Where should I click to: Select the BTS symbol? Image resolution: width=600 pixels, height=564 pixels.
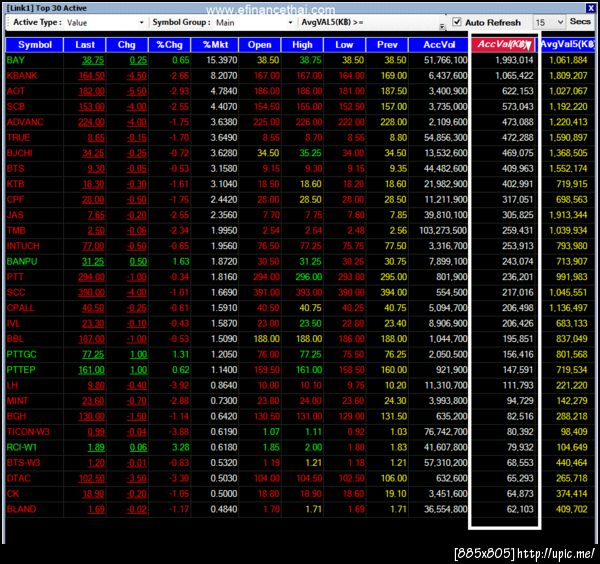pyautogui.click(x=15, y=168)
